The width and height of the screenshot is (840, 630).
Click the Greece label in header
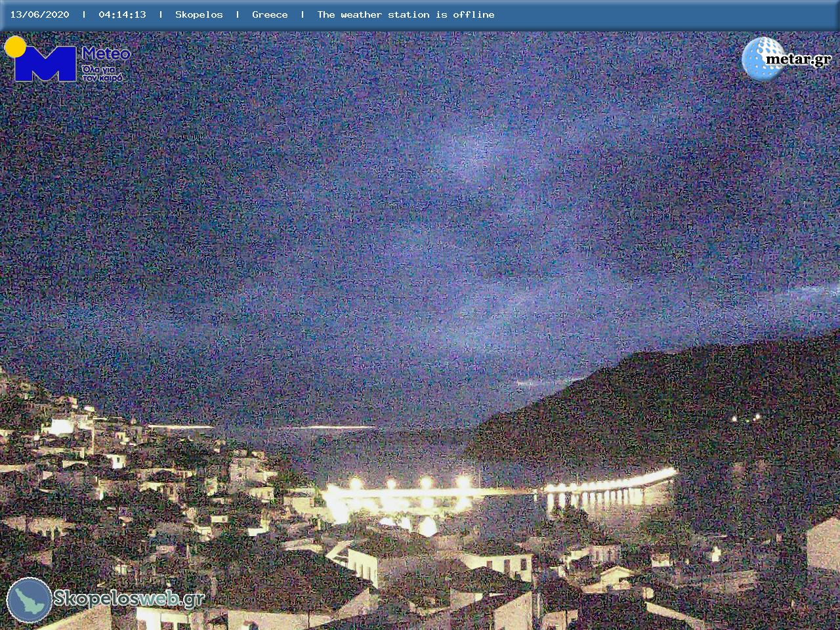[x=270, y=14]
